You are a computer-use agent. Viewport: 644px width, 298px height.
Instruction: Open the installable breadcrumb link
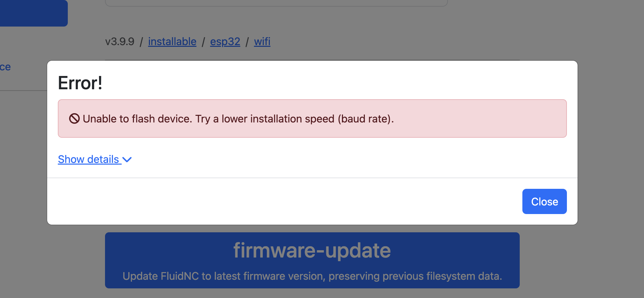pos(172,41)
